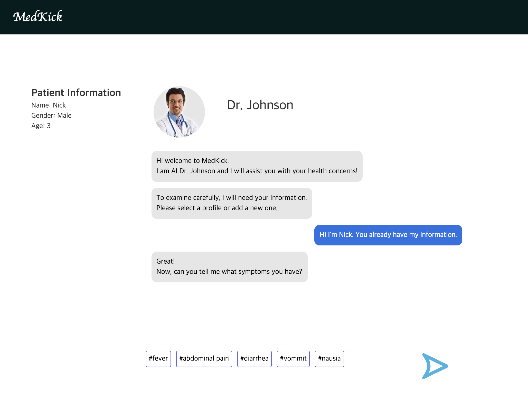Click the 'AI Dr. Johnson' introduction line
Image resolution: width=528 pixels, height=420 pixels.
click(x=257, y=171)
